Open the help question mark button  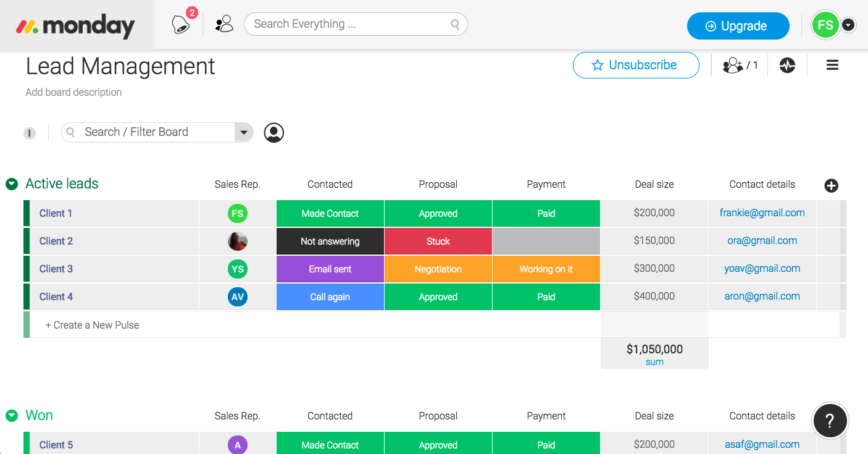(830, 421)
